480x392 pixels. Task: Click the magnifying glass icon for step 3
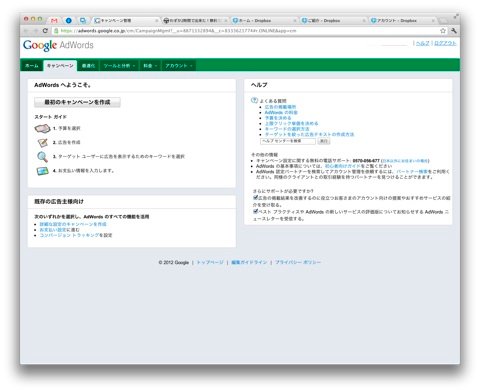point(42,157)
